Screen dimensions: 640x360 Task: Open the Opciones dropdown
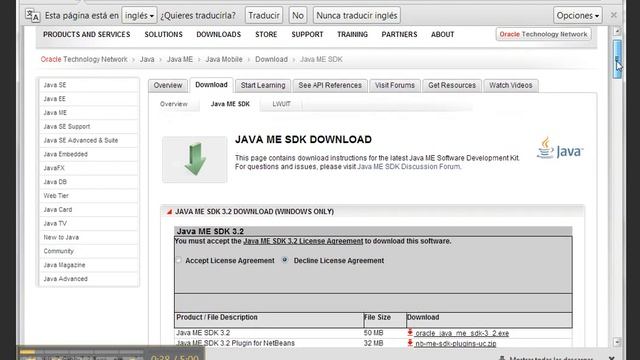[578, 16]
